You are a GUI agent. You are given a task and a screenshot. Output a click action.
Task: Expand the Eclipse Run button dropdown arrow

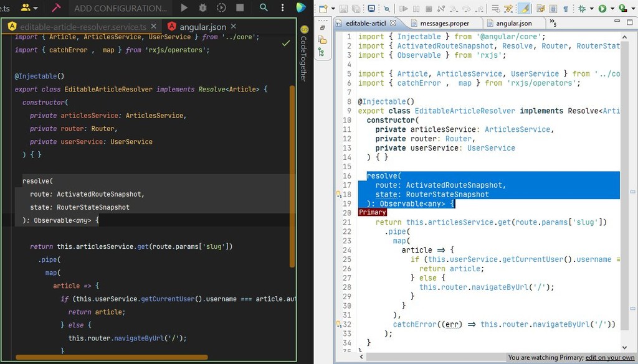point(612,9)
